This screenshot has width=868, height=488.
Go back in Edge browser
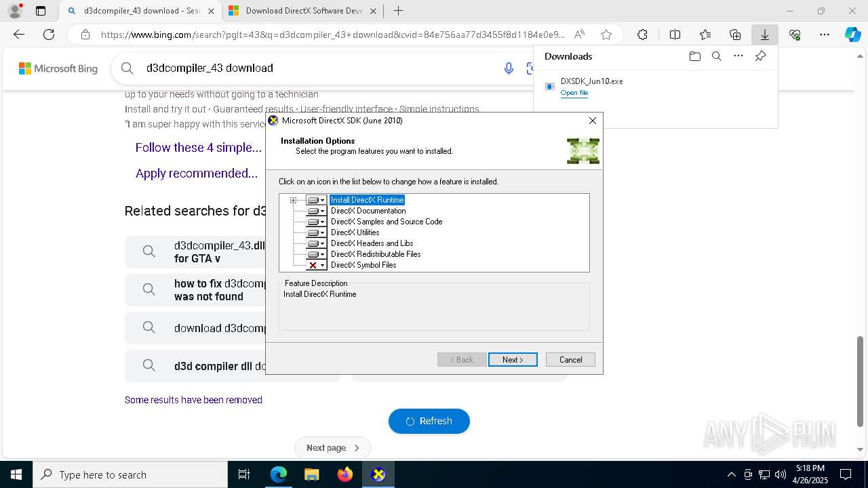pyautogui.click(x=19, y=35)
